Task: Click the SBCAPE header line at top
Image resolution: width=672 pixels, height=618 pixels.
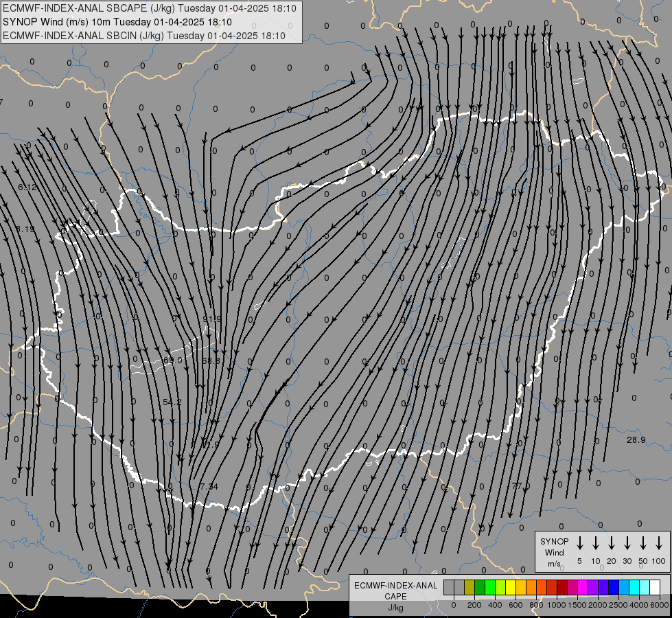Action: (x=150, y=8)
